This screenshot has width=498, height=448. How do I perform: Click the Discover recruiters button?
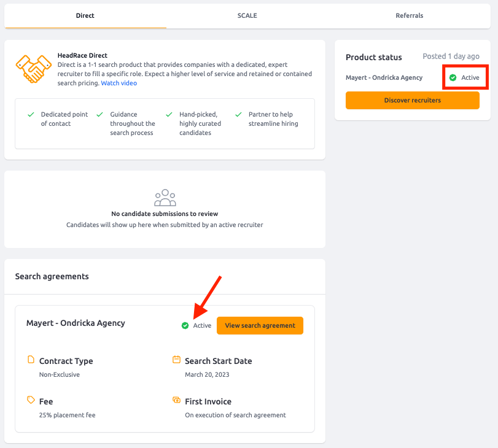pyautogui.click(x=413, y=100)
